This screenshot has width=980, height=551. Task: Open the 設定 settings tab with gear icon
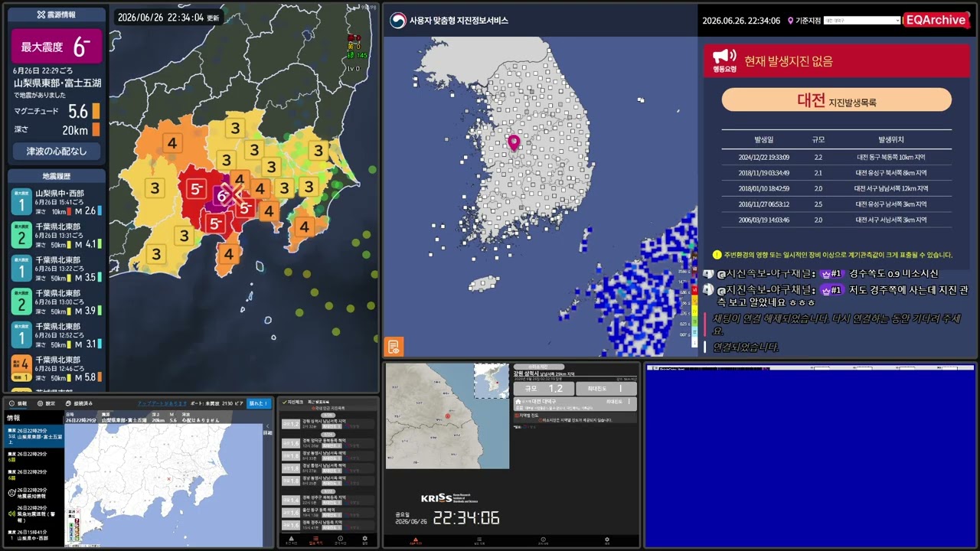point(46,403)
